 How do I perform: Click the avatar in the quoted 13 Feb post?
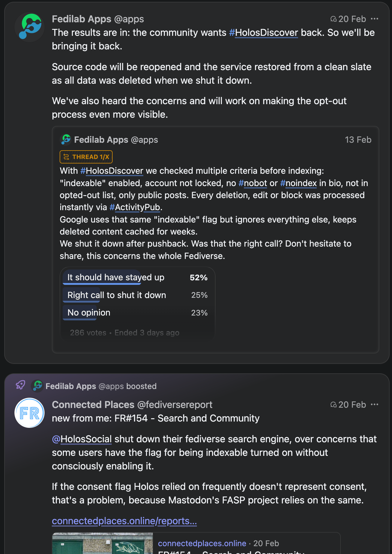click(x=66, y=139)
